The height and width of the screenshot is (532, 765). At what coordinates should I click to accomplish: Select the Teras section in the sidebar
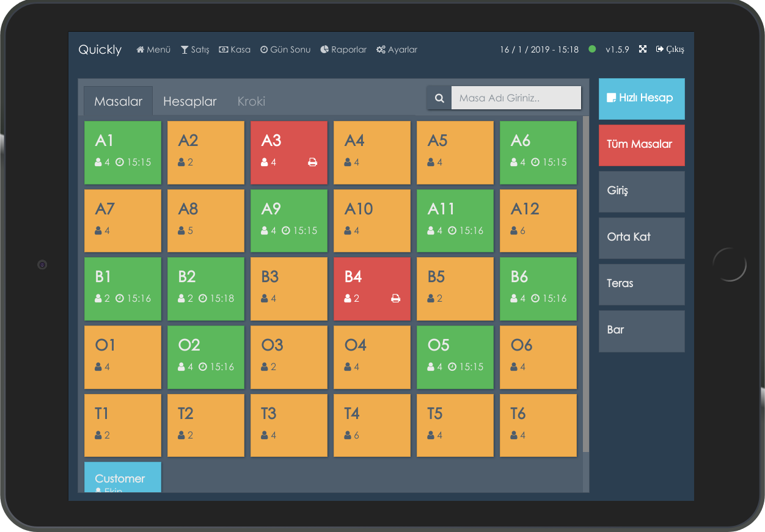642,285
